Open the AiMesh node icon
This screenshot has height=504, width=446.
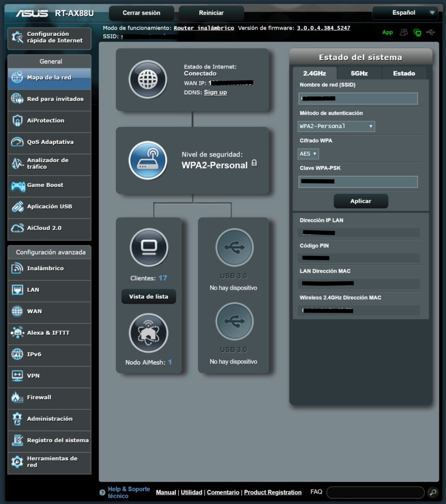pos(149,333)
